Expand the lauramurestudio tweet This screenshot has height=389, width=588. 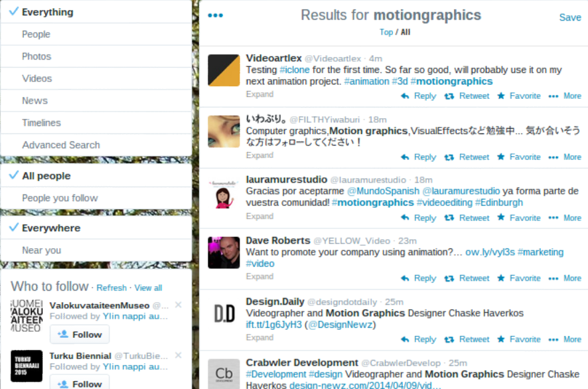pyautogui.click(x=259, y=216)
